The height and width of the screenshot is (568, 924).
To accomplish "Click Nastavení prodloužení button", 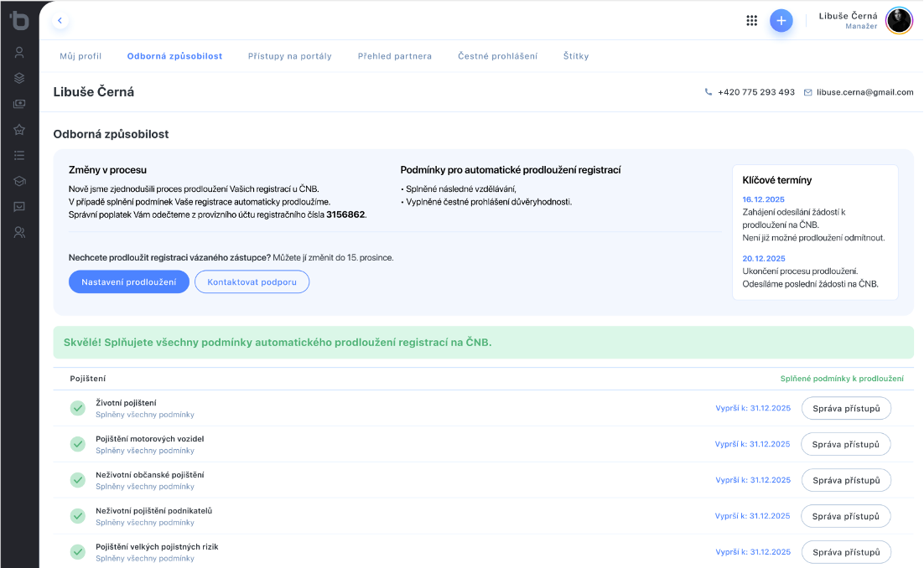I will (129, 282).
